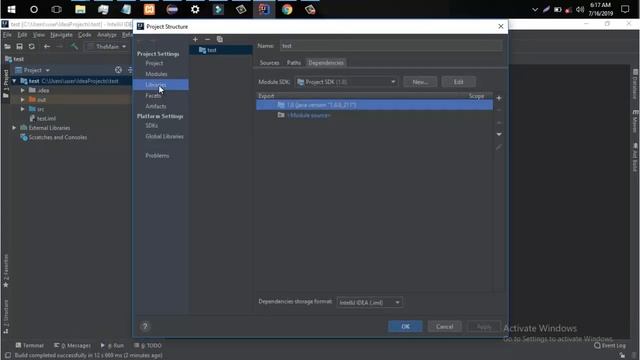This screenshot has width=640, height=360.
Task: Open Project view dropdown in side panel
Action: 33,70
